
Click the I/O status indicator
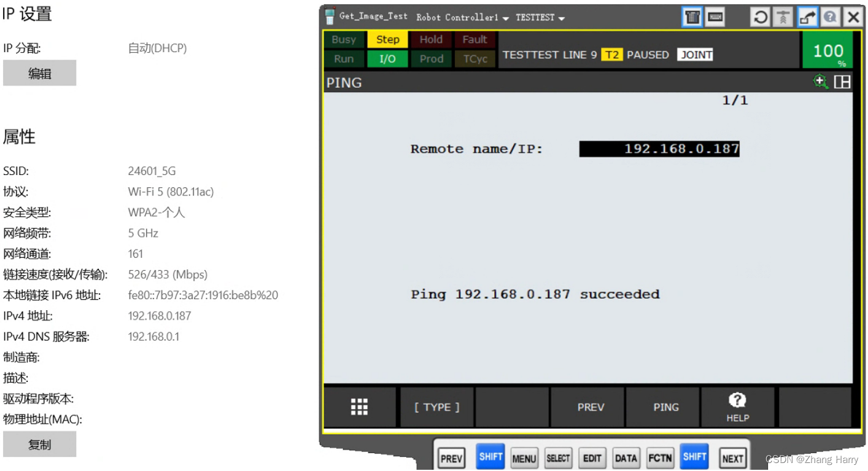388,59
